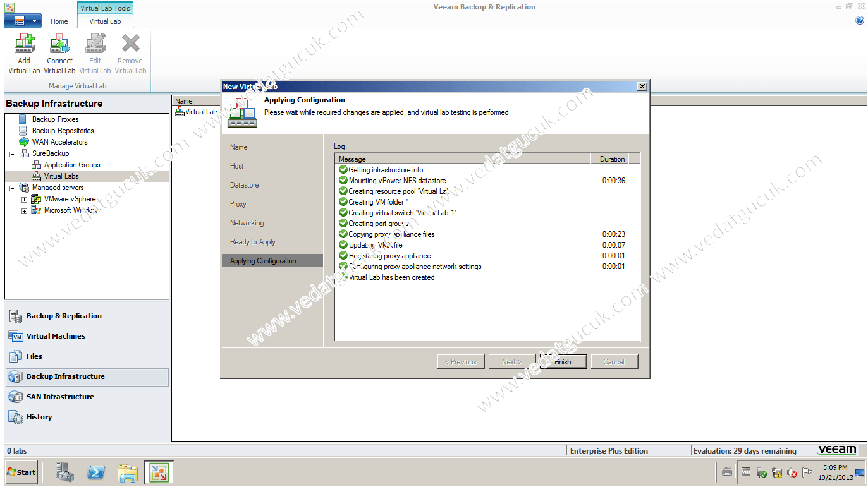This screenshot has width=868, height=487.
Task: Click the muted speaker tray icon
Action: (792, 472)
